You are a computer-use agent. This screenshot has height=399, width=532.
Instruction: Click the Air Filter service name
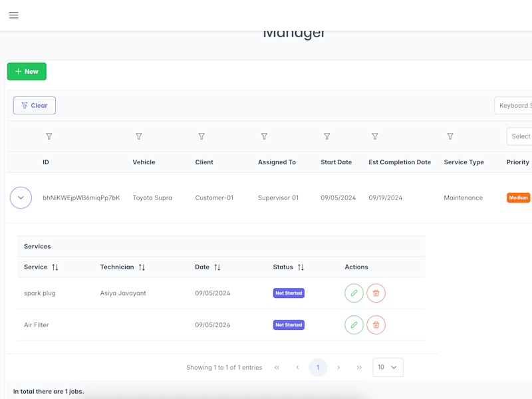tap(37, 325)
